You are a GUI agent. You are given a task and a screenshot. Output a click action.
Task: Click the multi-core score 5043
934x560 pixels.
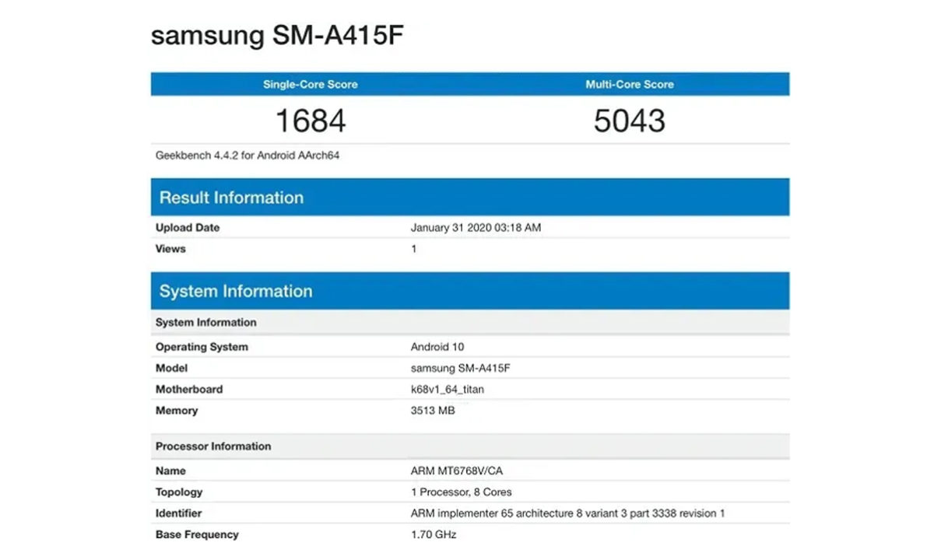630,121
